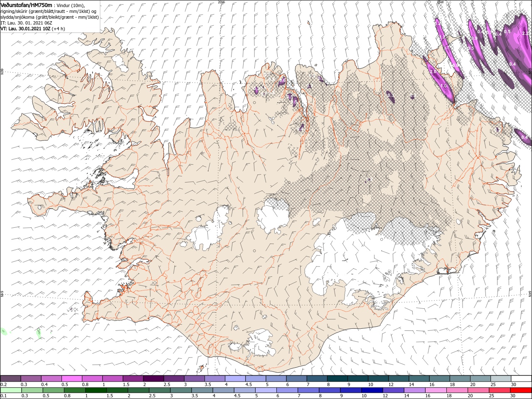Click the purple snow patch at east coast edge
The height and width of the screenshot is (399, 532).
coord(523,136)
